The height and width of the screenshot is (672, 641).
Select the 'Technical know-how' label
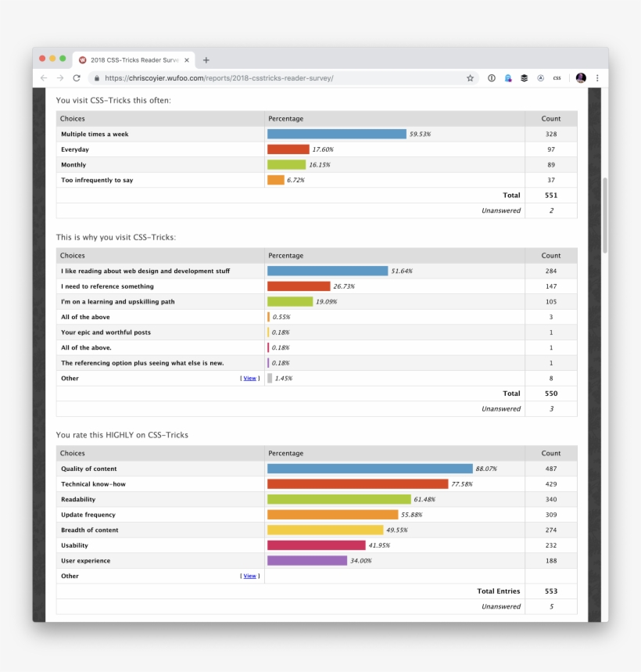point(93,484)
